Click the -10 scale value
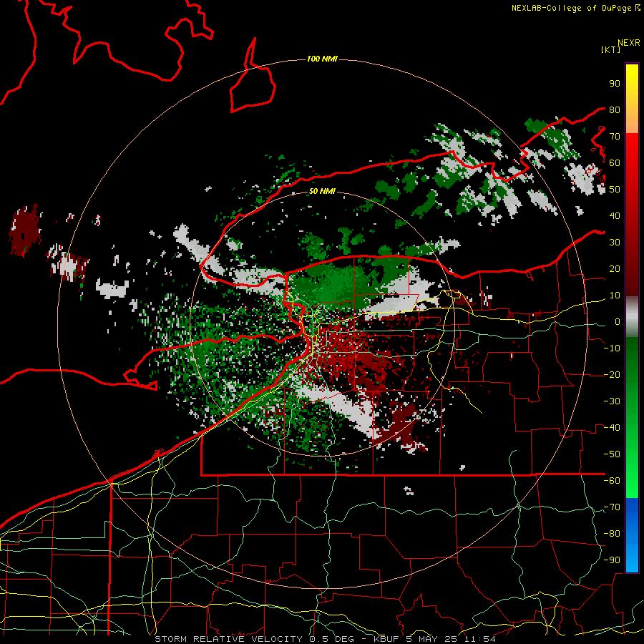Image resolution: width=644 pixels, height=644 pixels. point(612,348)
